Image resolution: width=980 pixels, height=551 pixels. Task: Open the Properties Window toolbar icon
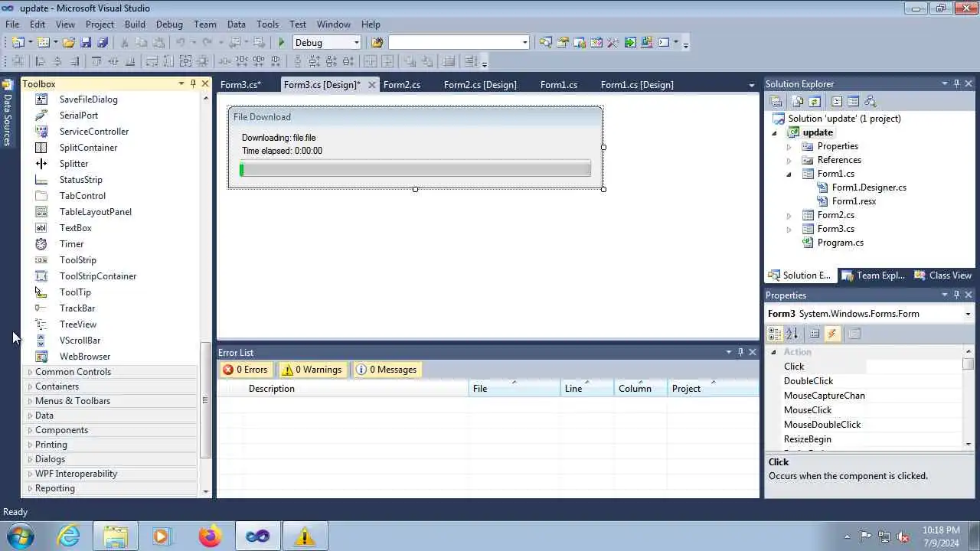[562, 43]
